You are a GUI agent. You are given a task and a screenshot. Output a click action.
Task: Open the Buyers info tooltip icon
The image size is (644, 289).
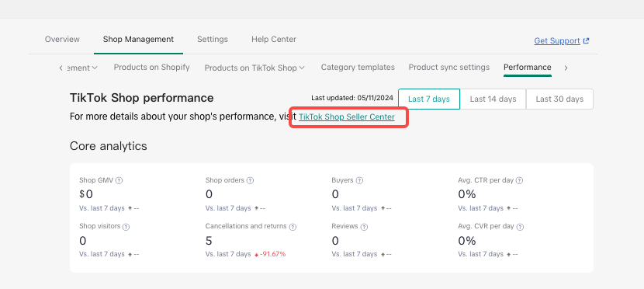tap(359, 180)
